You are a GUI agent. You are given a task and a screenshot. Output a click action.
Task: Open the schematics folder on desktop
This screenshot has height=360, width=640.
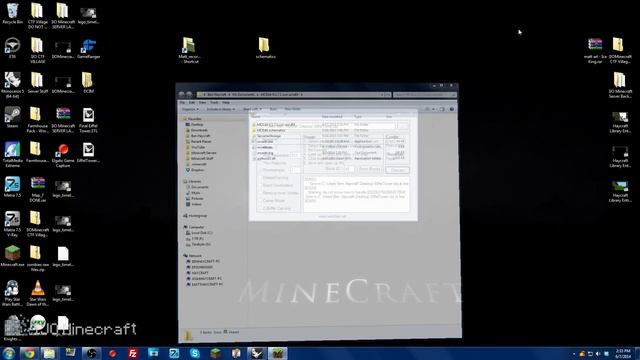[265, 48]
